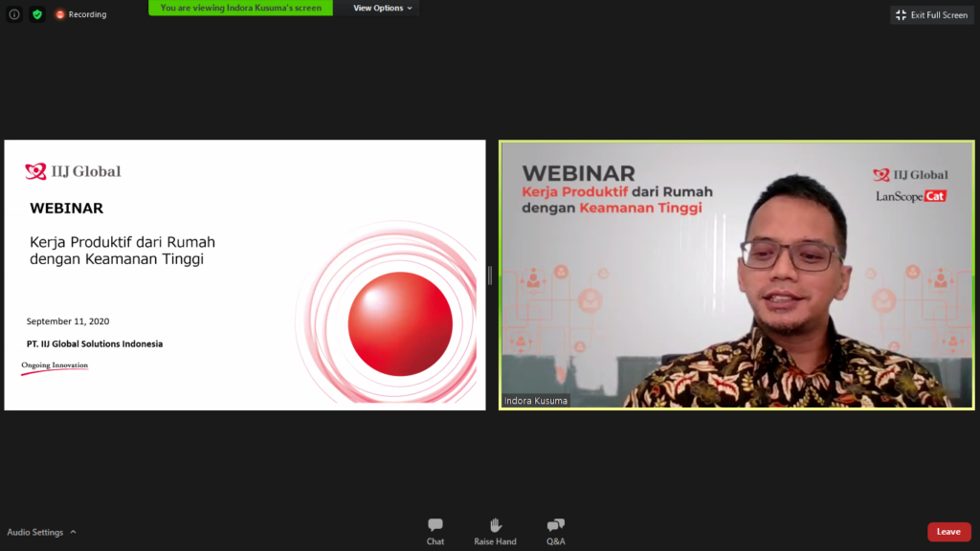Screen dimensions: 980x551
Task: Click the LanScope Cat logo in the video
Action: (x=910, y=196)
